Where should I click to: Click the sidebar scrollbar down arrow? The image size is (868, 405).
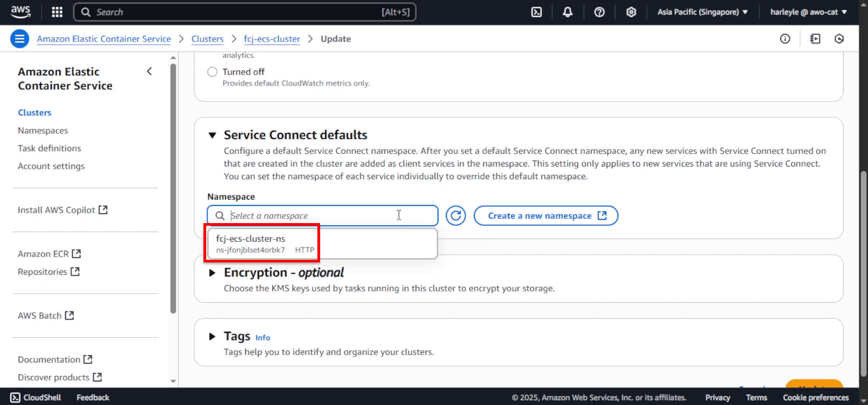(173, 381)
